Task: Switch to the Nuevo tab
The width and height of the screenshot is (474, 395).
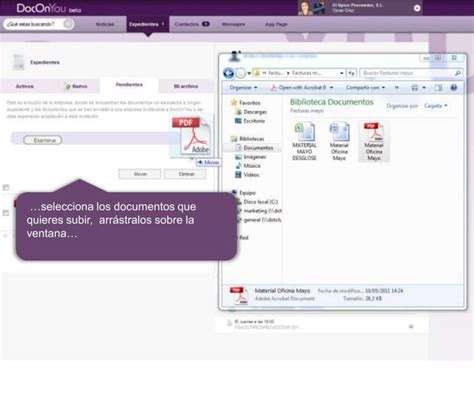Action: coord(76,86)
